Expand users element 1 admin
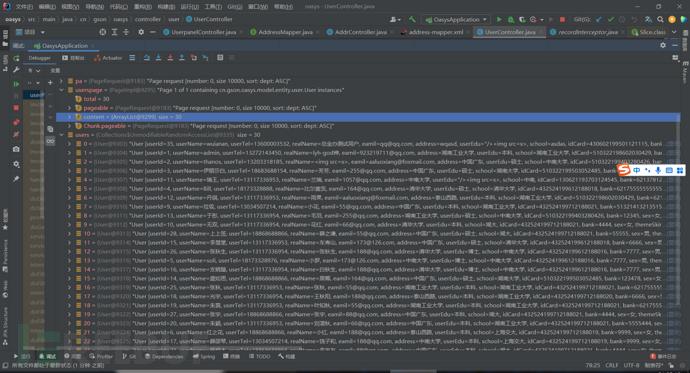This screenshot has height=373, width=690. (x=69, y=153)
